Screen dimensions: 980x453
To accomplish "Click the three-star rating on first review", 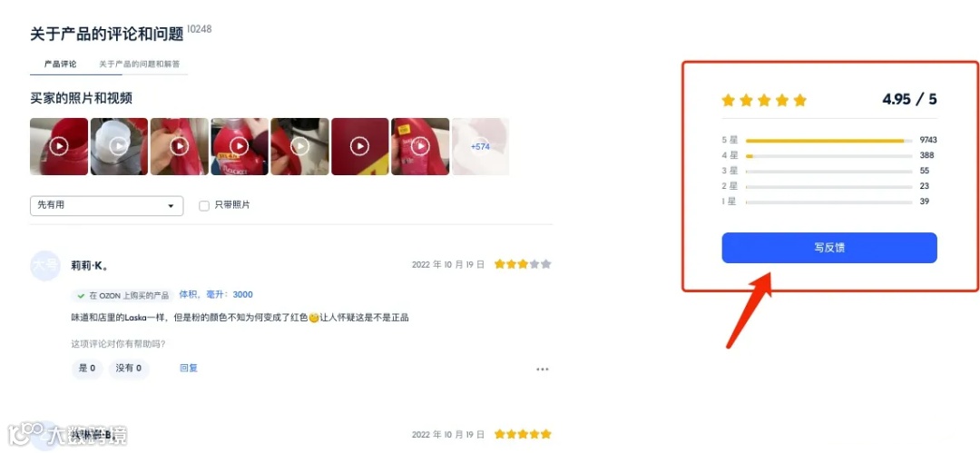I will point(523,264).
